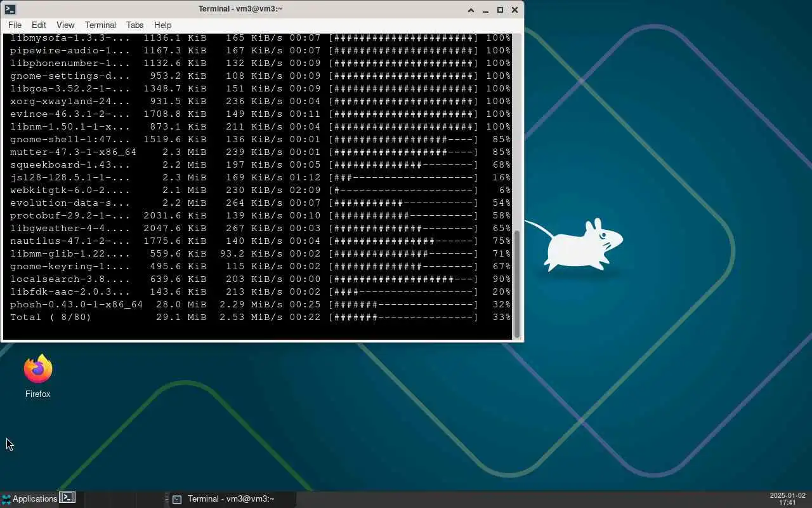Click the libfdk-aac-2.0.3 package name
This screenshot has width=812, height=508.
click(70, 291)
